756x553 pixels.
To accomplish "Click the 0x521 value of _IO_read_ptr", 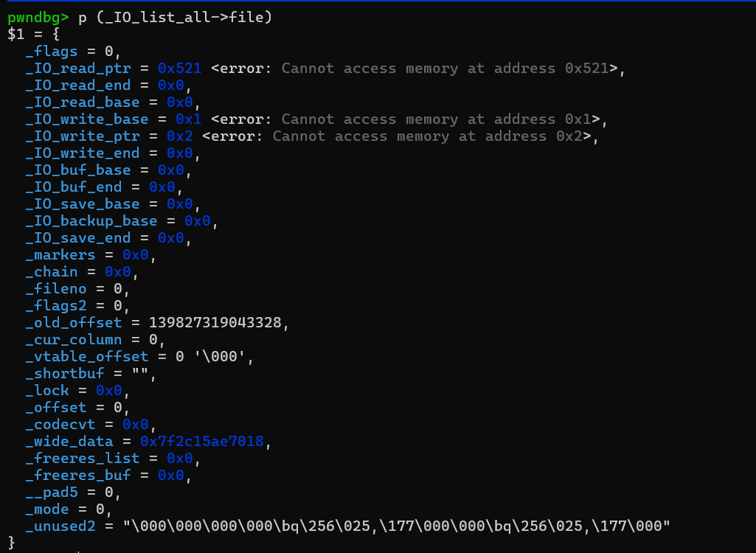I will point(179,69).
